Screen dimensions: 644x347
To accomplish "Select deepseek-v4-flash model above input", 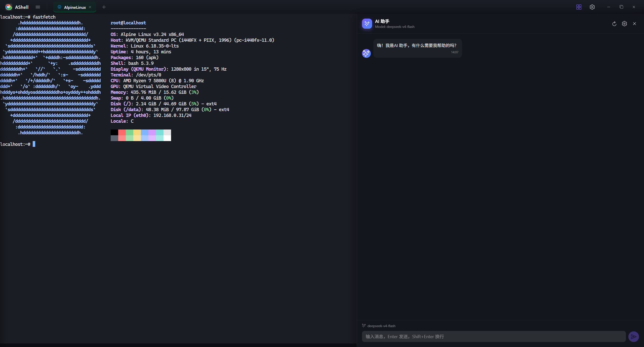I will tap(379, 326).
